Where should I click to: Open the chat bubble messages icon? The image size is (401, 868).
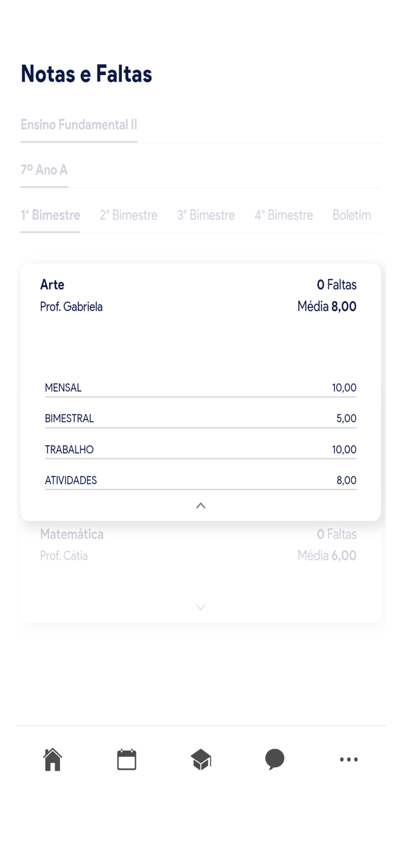tap(275, 759)
